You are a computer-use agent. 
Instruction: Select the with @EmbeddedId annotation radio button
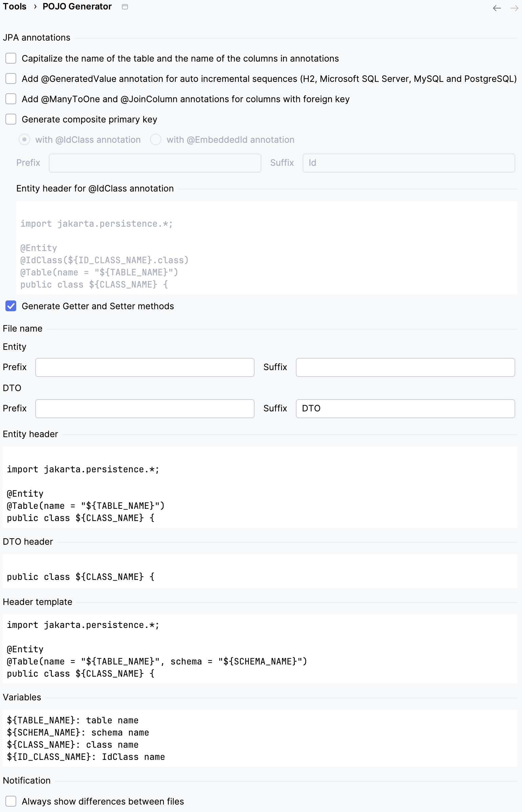point(156,140)
